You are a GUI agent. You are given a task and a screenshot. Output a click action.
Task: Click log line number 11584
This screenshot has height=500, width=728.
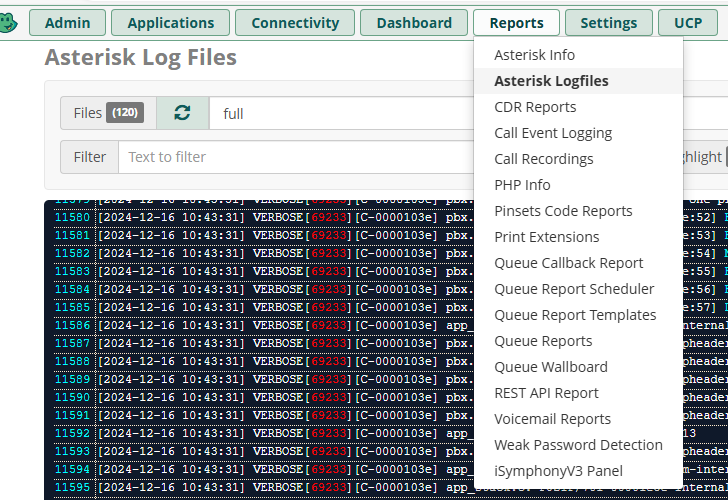coord(72,289)
